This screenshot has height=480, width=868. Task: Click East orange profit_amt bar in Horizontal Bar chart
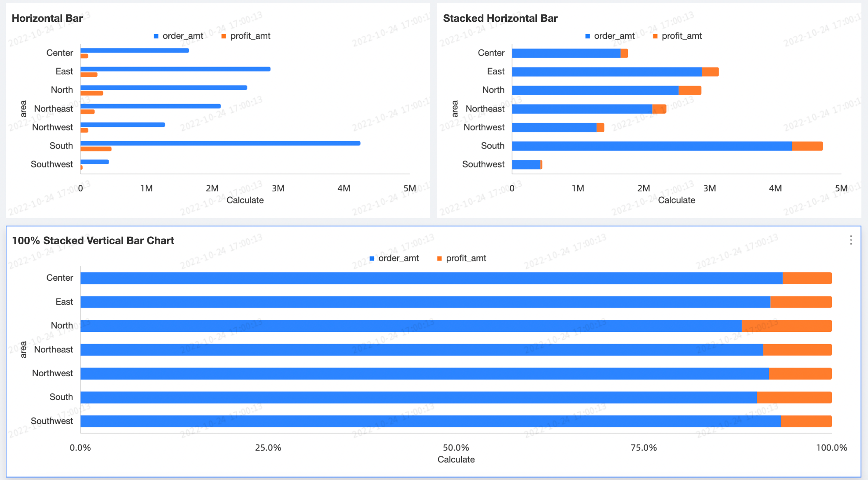coord(89,75)
